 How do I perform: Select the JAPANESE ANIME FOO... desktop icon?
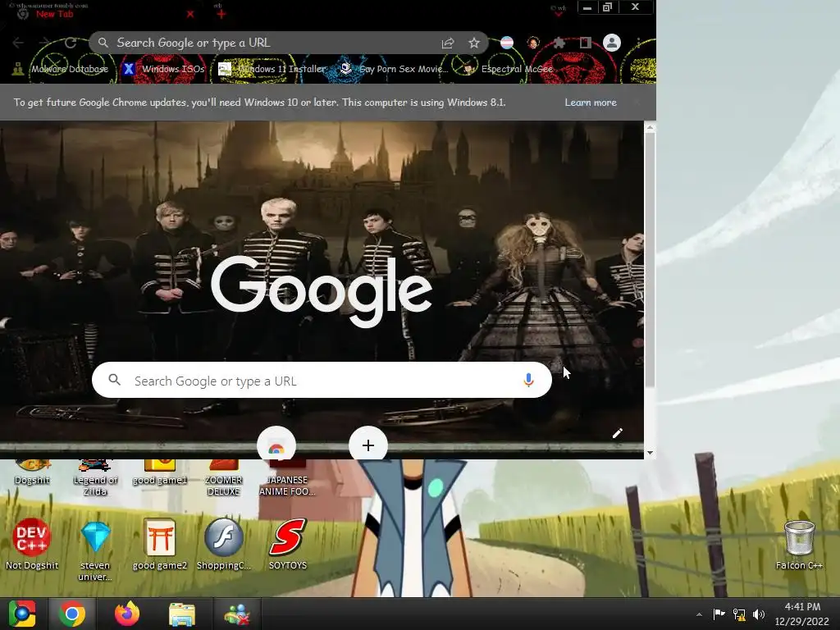(x=288, y=478)
